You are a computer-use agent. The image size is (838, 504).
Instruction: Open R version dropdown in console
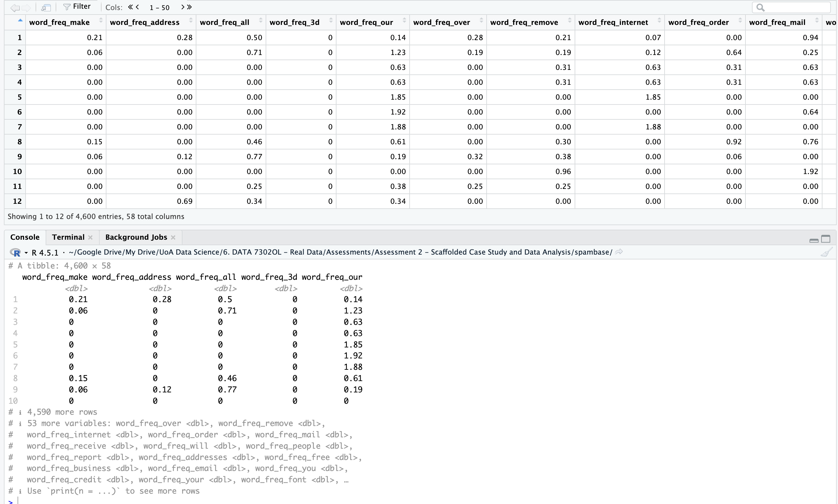26,253
